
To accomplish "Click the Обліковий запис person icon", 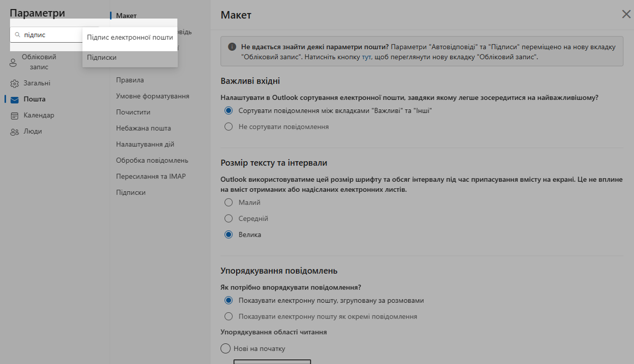I will [14, 63].
